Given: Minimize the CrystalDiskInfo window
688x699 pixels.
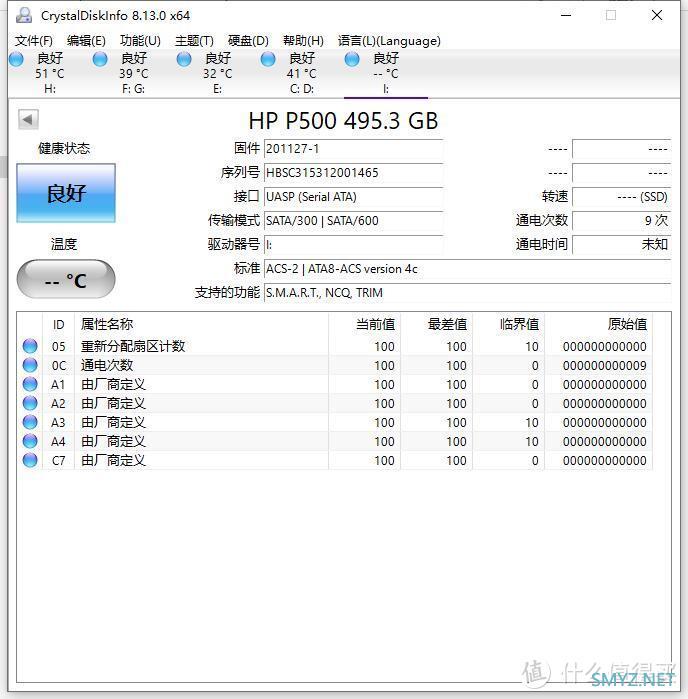Looking at the screenshot, I should (566, 16).
